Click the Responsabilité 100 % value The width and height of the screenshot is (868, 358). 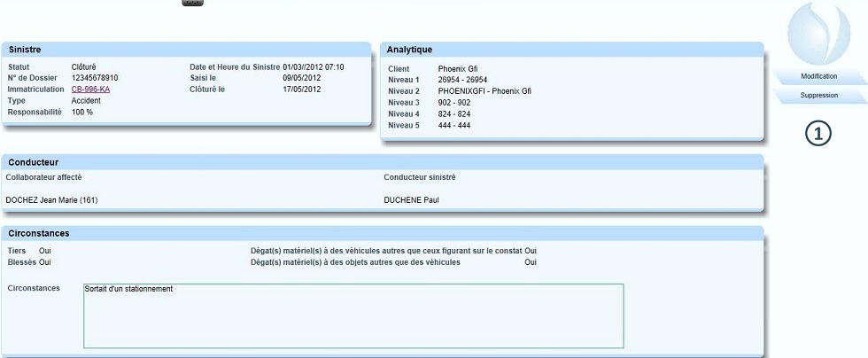pos(82,113)
